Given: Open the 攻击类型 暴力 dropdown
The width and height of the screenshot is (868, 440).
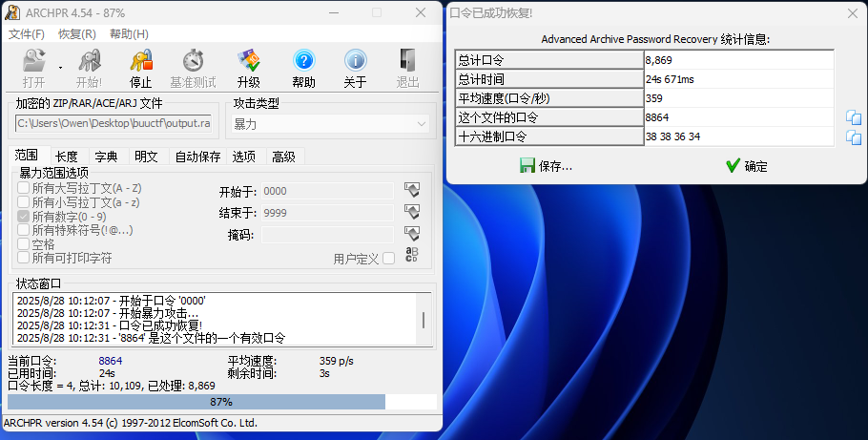Looking at the screenshot, I should [x=330, y=124].
